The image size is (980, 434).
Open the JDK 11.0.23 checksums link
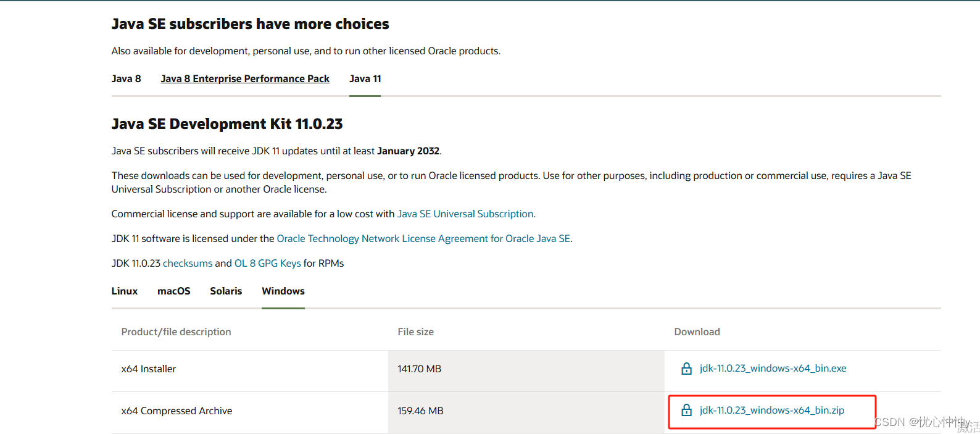[188, 264]
